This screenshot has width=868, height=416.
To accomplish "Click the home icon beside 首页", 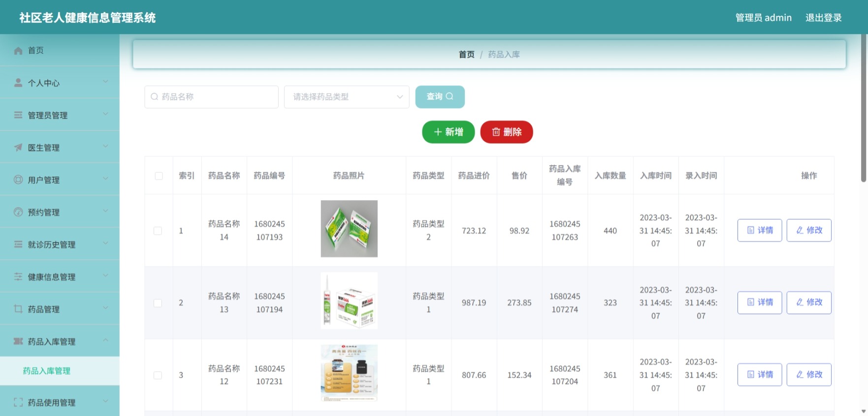I will point(18,50).
